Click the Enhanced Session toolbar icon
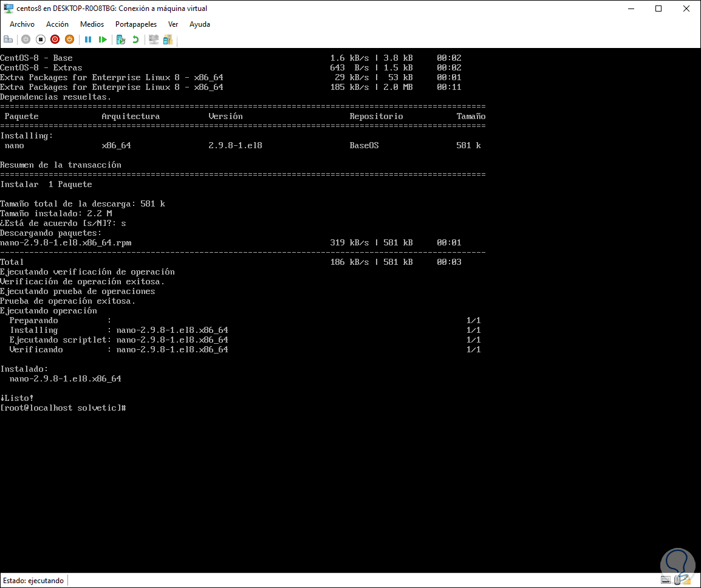Image resolution: width=701 pixels, height=588 pixels. [x=154, y=39]
